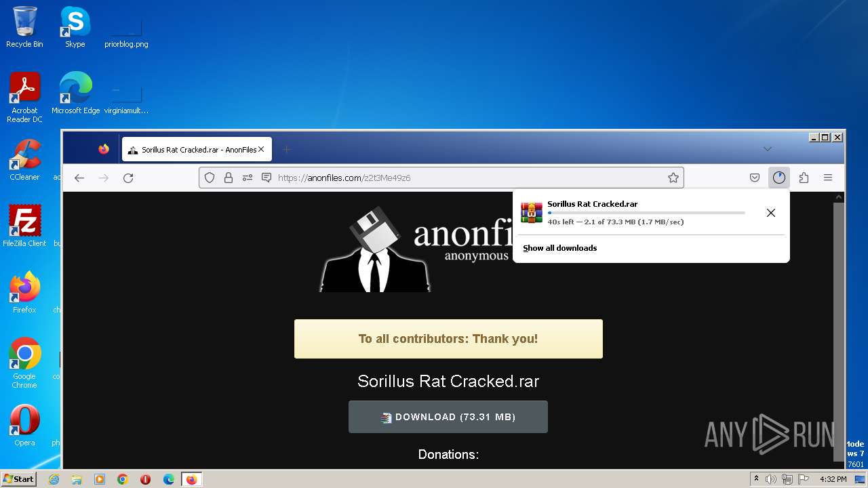Click the tracking protection shield icon

[210, 178]
